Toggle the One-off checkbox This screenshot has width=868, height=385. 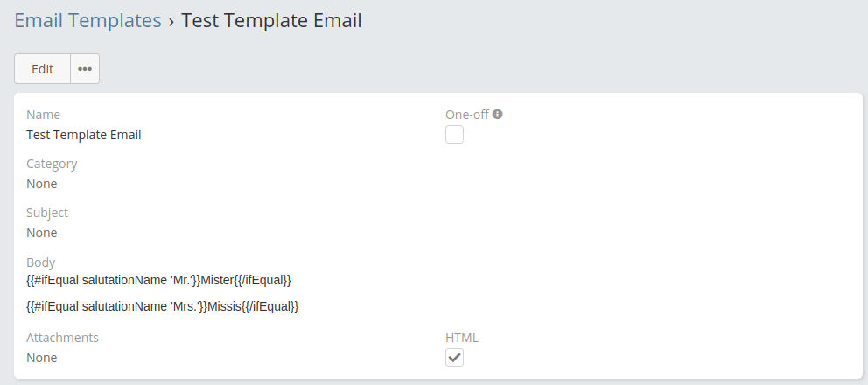(454, 135)
